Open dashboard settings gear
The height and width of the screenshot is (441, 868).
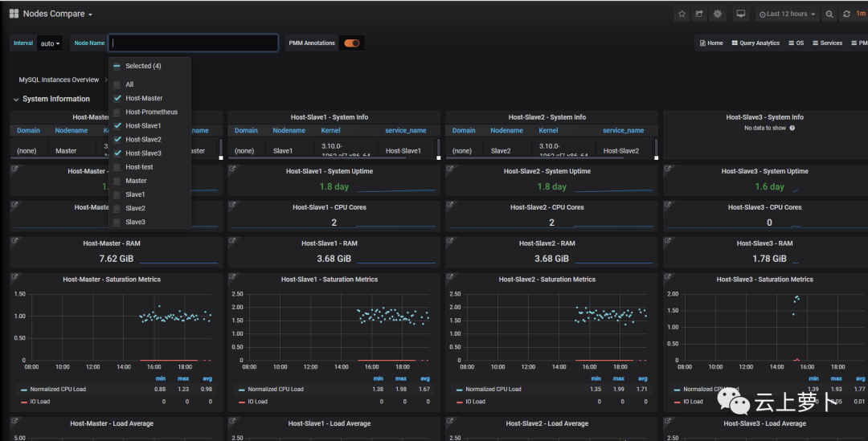coord(718,14)
